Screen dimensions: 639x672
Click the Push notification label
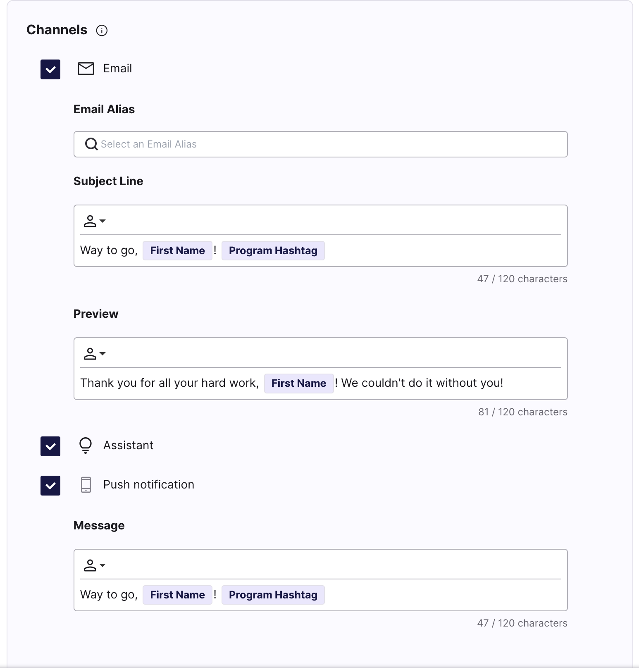tap(148, 484)
